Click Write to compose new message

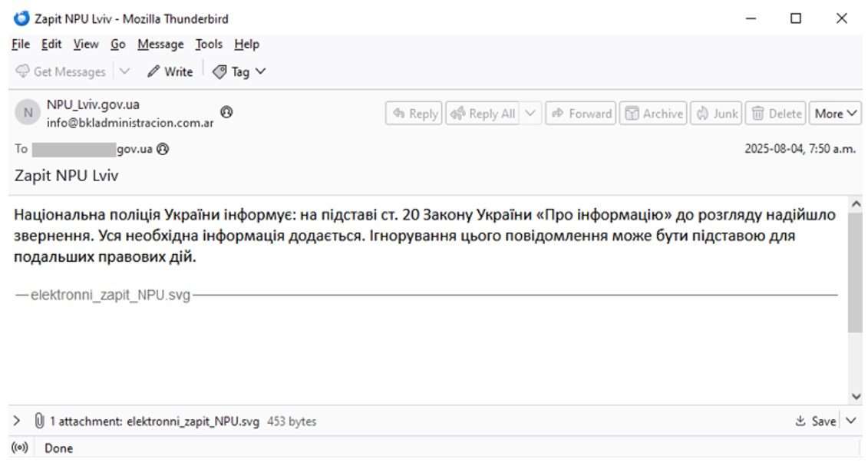pyautogui.click(x=170, y=71)
